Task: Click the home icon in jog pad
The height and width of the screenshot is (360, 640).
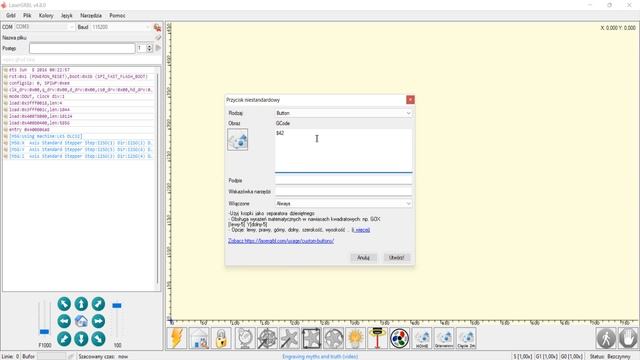Action: [x=81, y=321]
